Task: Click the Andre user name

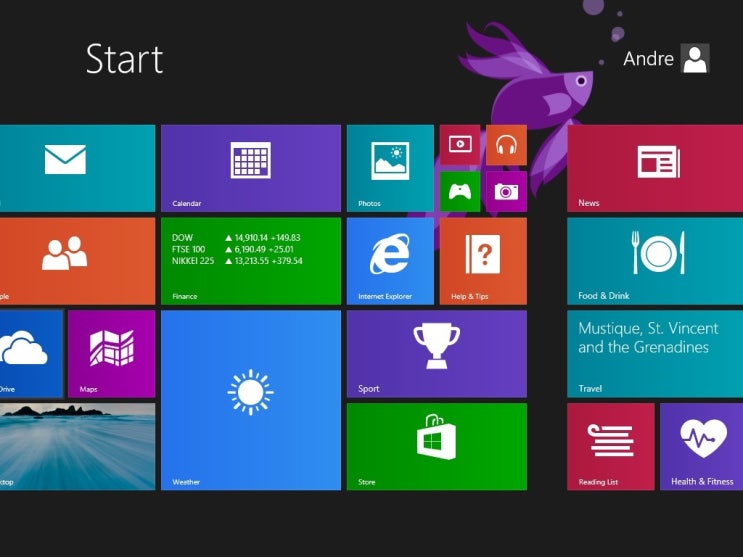Action: [x=648, y=59]
